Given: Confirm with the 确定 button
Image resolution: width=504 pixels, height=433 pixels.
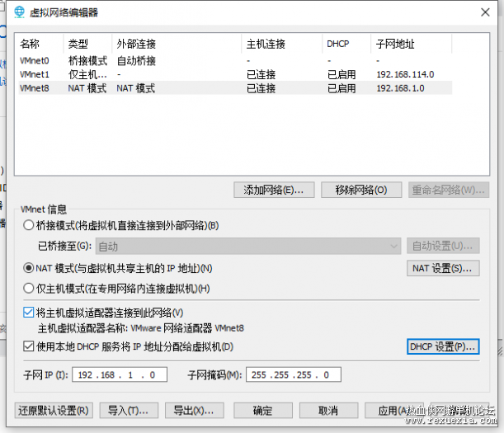Looking at the screenshot, I should tap(263, 411).
